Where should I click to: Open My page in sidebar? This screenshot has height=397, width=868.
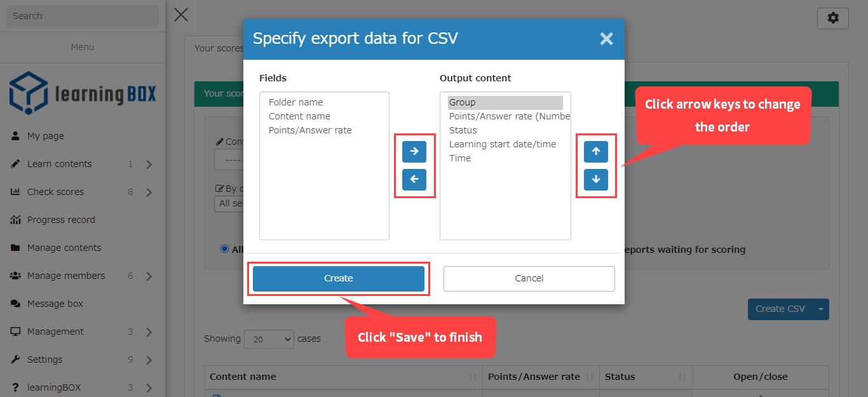[46, 136]
